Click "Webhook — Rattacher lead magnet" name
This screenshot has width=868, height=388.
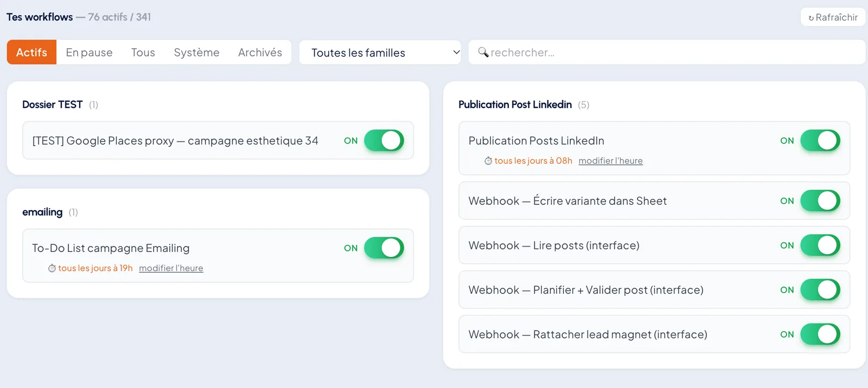(x=588, y=334)
